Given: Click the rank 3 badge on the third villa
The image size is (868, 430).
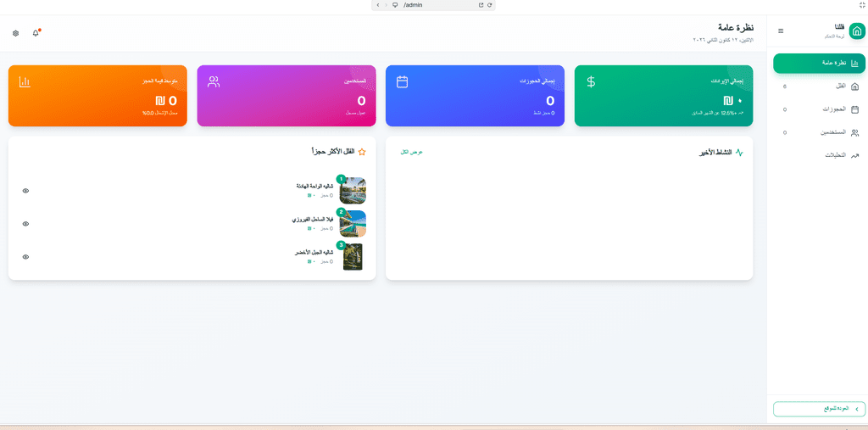Looking at the screenshot, I should point(341,245).
